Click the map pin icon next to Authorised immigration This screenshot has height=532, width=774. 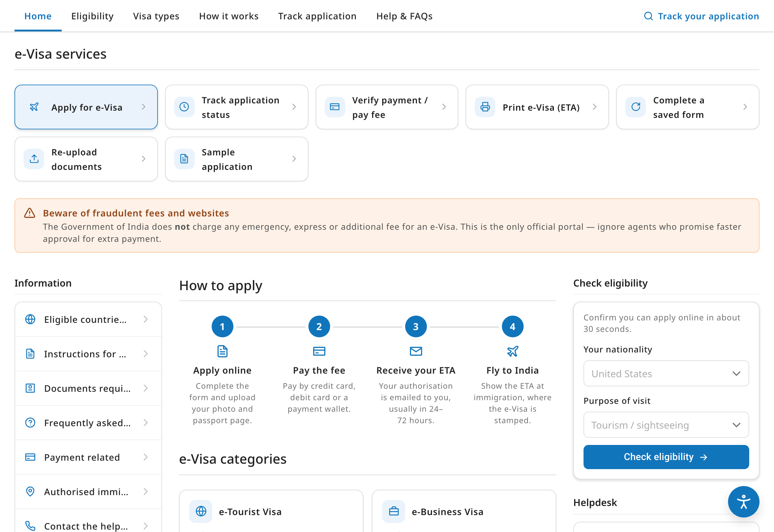30,492
